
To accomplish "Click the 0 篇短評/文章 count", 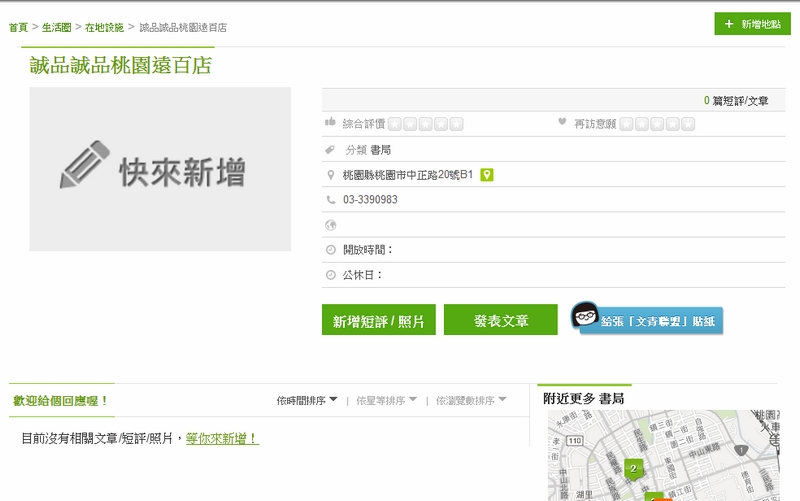I will pos(736,101).
